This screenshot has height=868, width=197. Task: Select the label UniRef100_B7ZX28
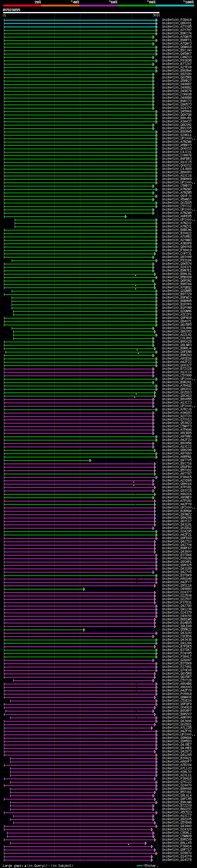coord(177,369)
